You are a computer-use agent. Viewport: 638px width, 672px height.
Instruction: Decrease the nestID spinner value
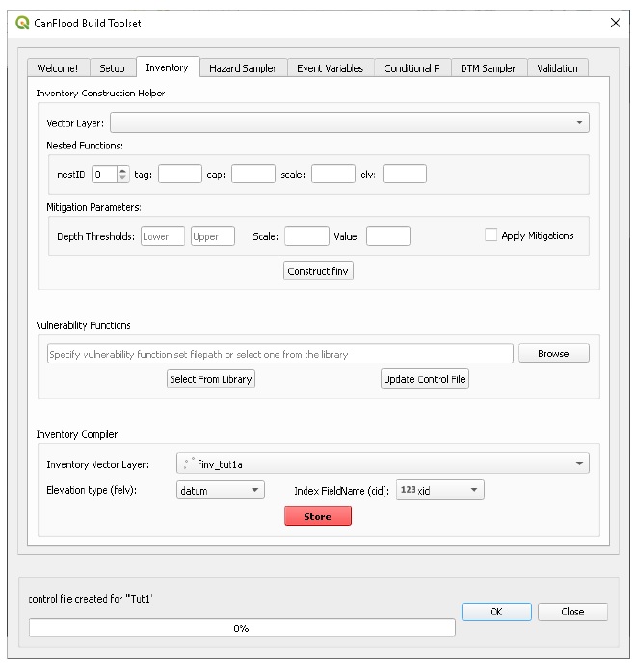pyautogui.click(x=122, y=177)
